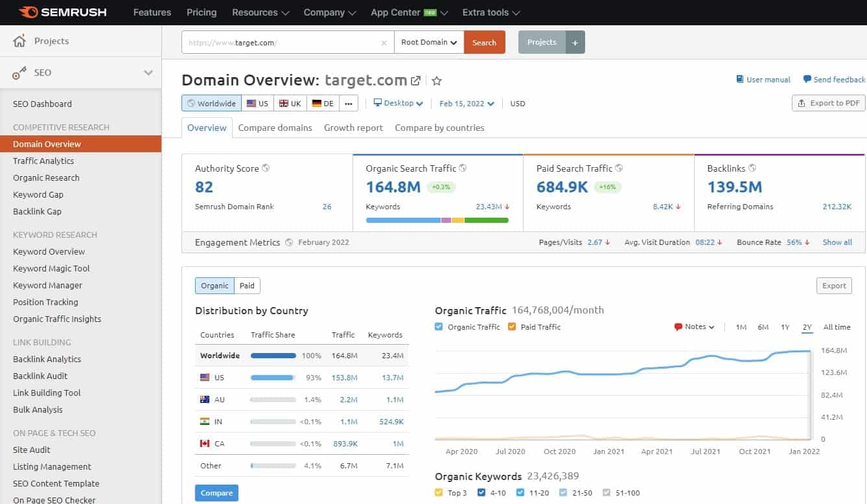
Task: Open the Root Domain dropdown
Action: [x=428, y=41]
